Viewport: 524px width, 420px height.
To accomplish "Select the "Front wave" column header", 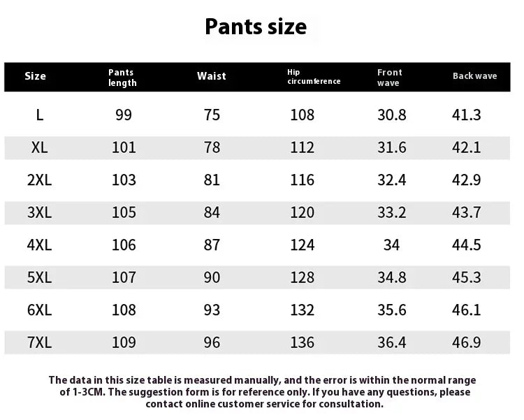I will [x=389, y=78].
